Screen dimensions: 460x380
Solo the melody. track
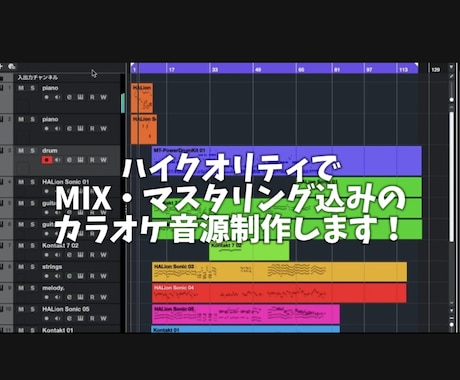[32, 288]
